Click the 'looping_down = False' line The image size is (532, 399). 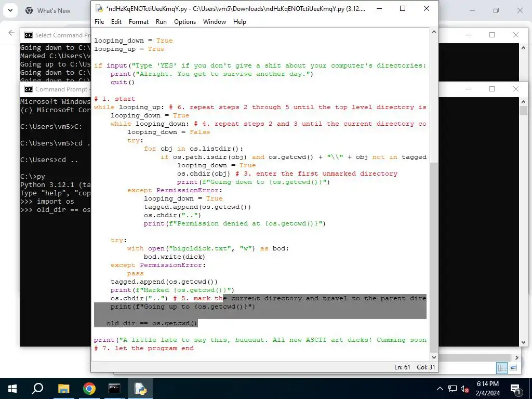point(169,132)
